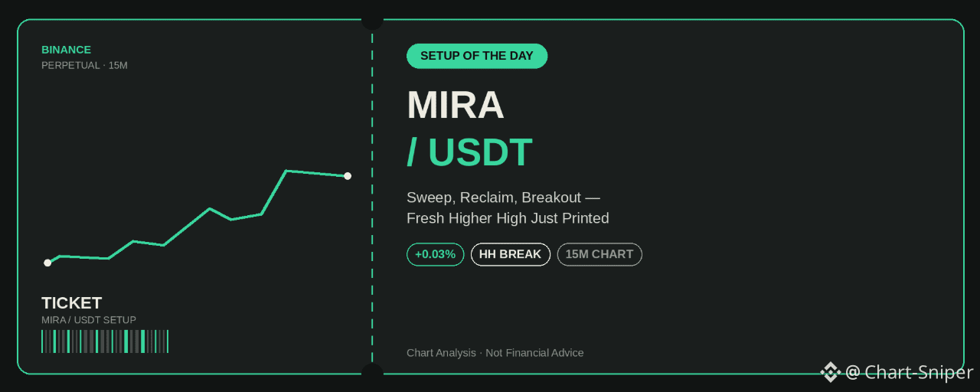Click the highest peak of the green line chart
This screenshot has width=980, height=392.
(286, 171)
